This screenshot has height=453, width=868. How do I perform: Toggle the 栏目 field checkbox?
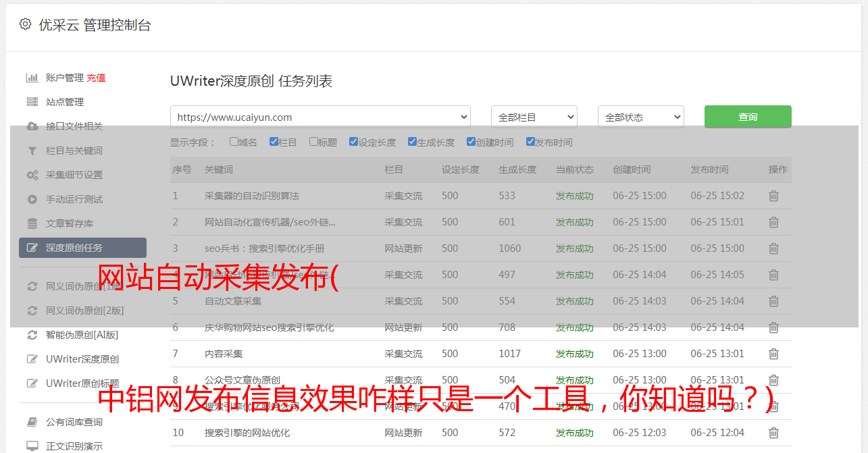[x=274, y=142]
